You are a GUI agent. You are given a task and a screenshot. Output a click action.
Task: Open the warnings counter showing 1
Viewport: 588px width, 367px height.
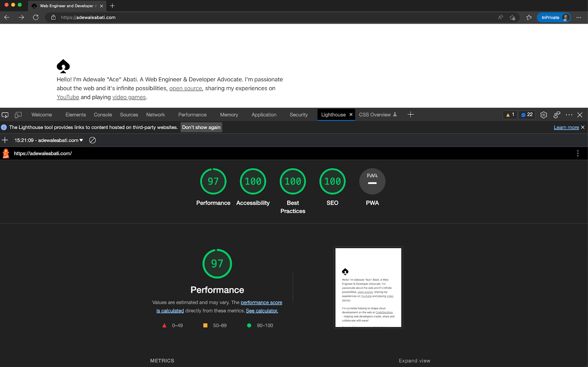pyautogui.click(x=510, y=115)
